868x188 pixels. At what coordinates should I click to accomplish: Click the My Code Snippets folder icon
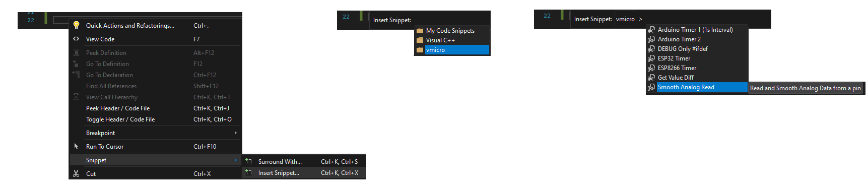(420, 31)
